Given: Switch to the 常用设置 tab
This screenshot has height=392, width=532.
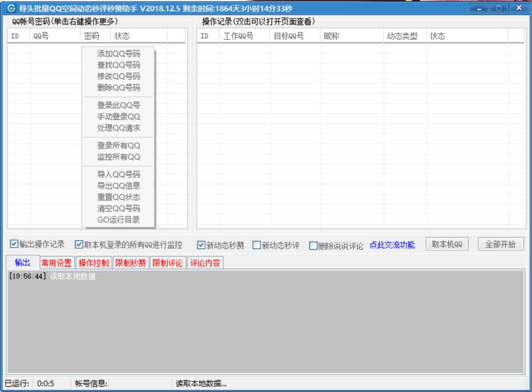Looking at the screenshot, I should coord(56,263).
